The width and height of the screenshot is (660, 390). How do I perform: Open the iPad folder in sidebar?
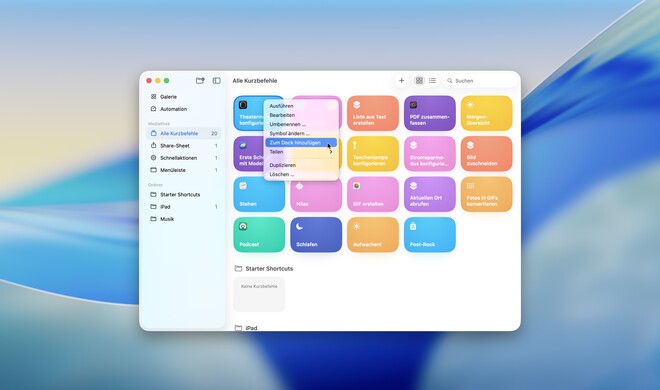coord(183,207)
